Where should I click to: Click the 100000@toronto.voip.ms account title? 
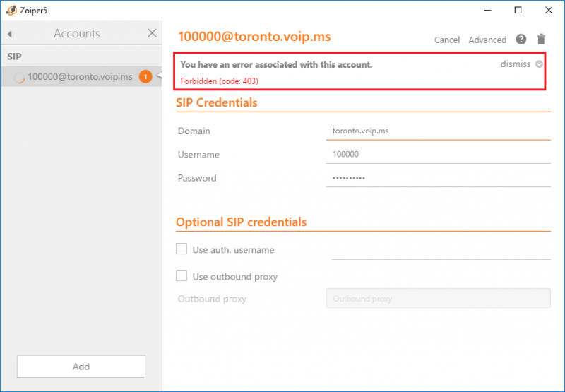(254, 37)
